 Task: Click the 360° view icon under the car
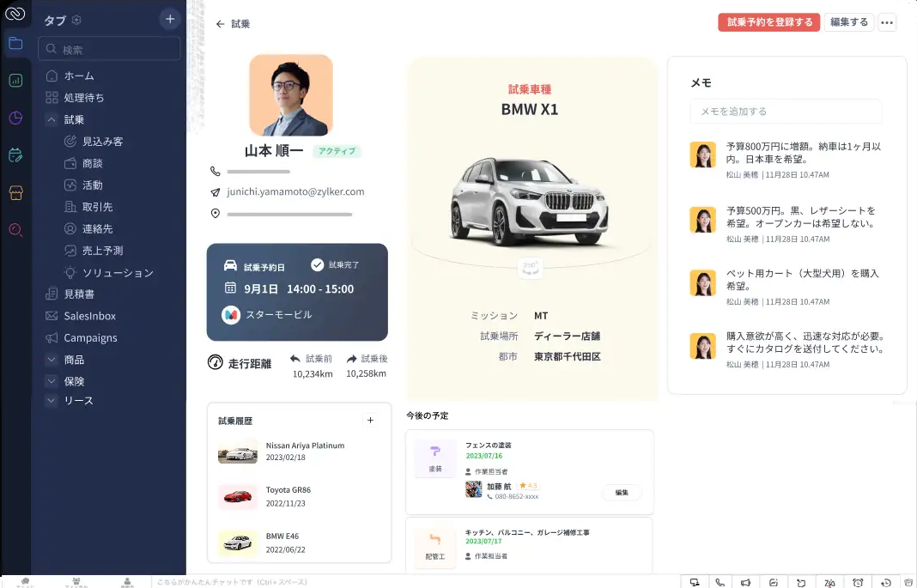tap(530, 267)
